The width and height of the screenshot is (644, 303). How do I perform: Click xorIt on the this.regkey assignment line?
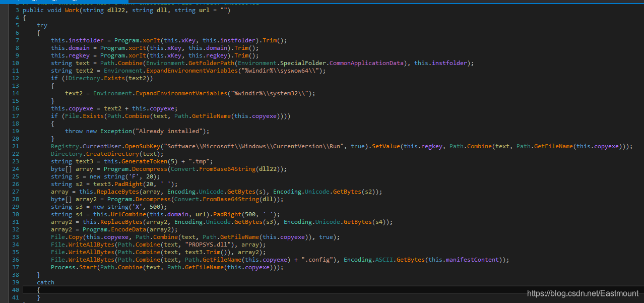click(138, 55)
